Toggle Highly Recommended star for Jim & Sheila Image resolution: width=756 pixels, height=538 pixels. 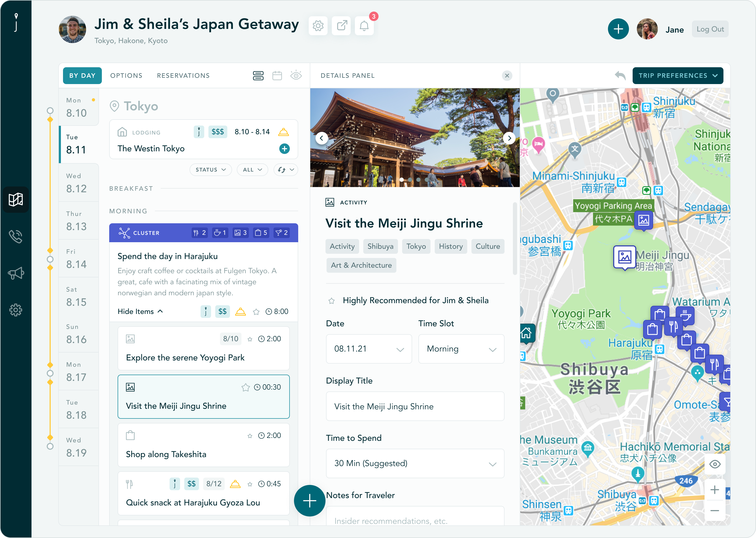click(331, 301)
